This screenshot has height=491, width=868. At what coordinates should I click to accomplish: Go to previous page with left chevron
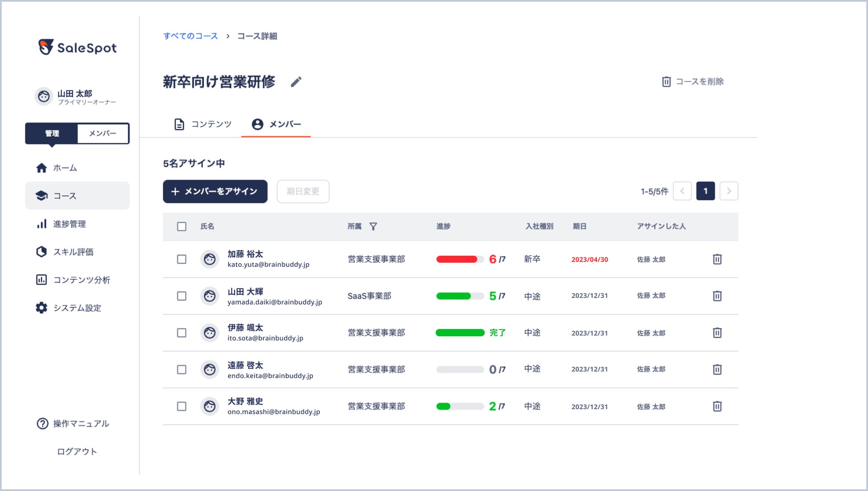(682, 191)
